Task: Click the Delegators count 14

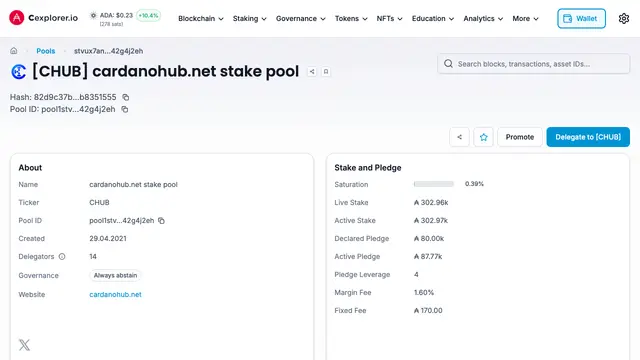Action: click(x=93, y=256)
